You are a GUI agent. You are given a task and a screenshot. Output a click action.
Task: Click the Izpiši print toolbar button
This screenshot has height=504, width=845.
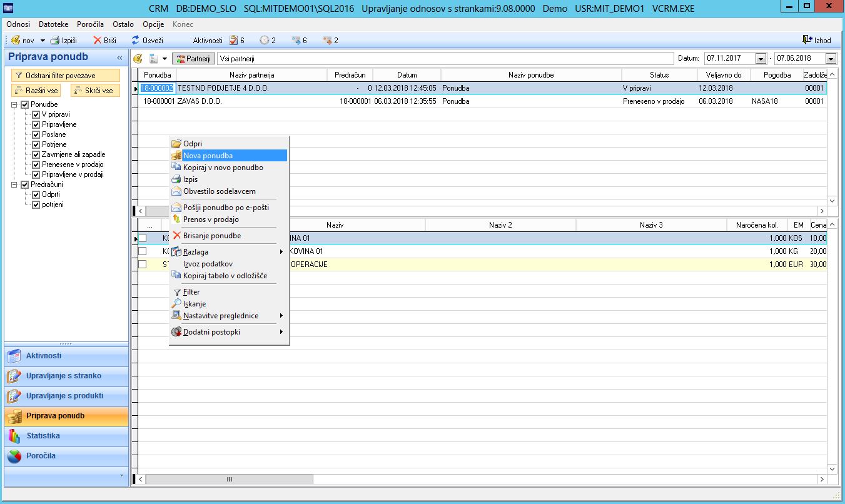click(x=64, y=40)
